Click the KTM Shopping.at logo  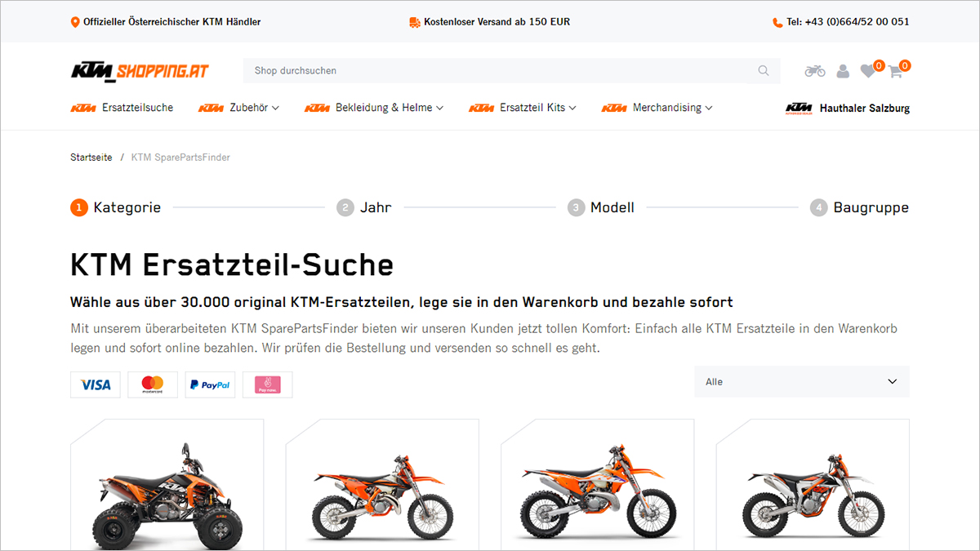coord(140,71)
